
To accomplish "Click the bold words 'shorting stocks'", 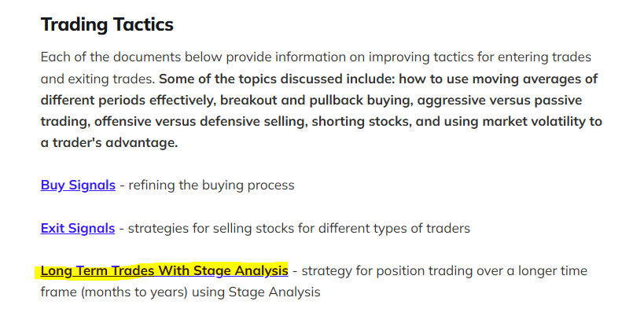I will point(362,122).
